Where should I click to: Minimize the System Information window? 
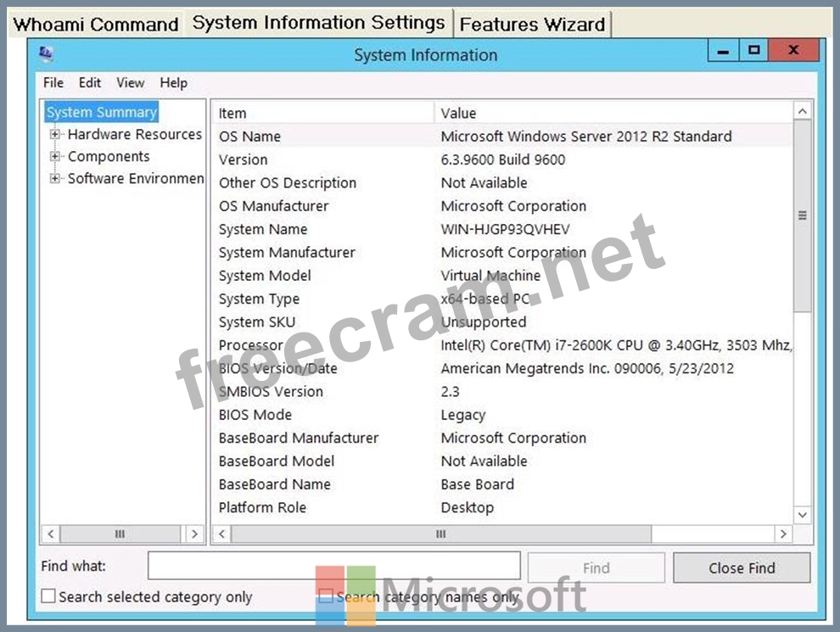tap(723, 52)
